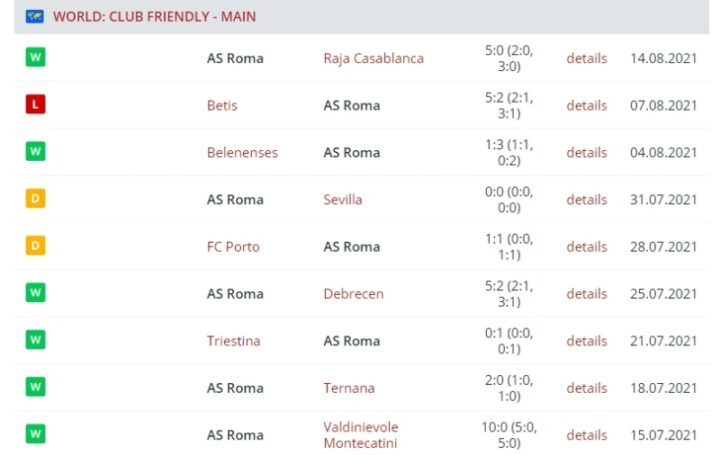This screenshot has height=455, width=720.
Task: Open details for the FC Porto match
Action: pos(586,246)
